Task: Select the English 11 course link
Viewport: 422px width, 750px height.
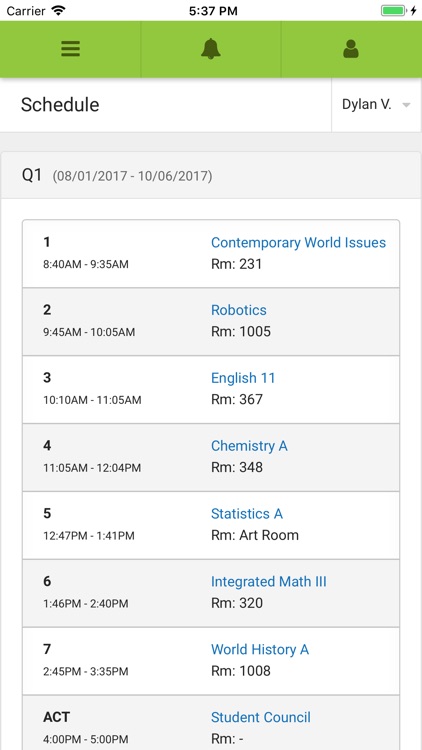Action: tap(243, 378)
